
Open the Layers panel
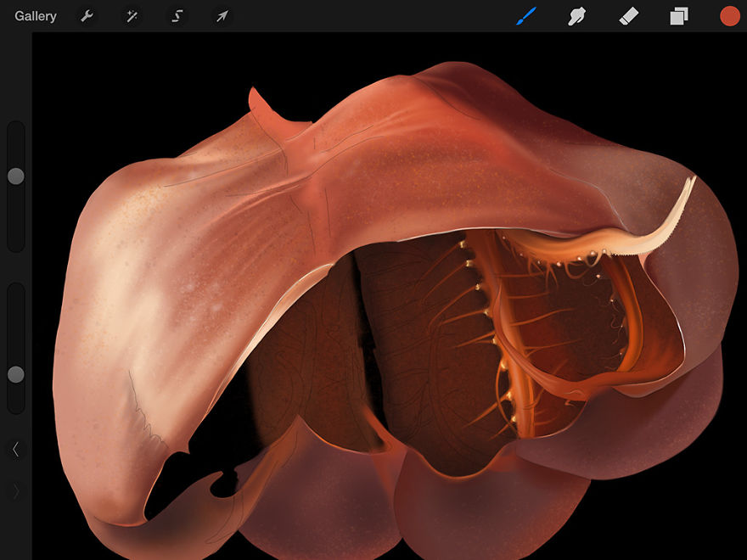tap(678, 15)
